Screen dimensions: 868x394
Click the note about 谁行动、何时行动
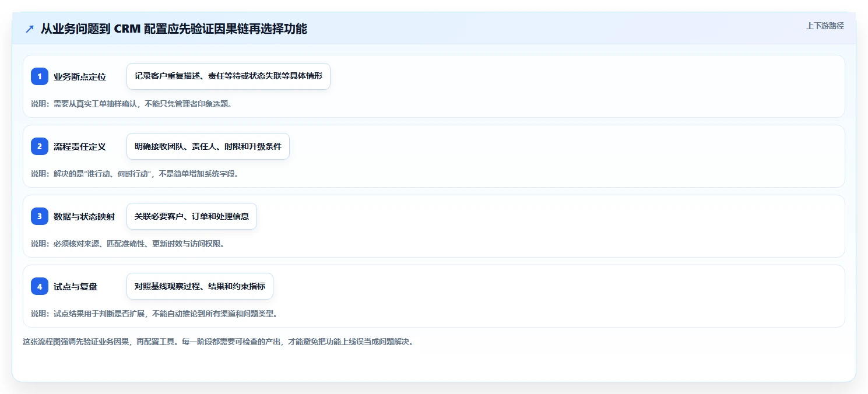135,174
